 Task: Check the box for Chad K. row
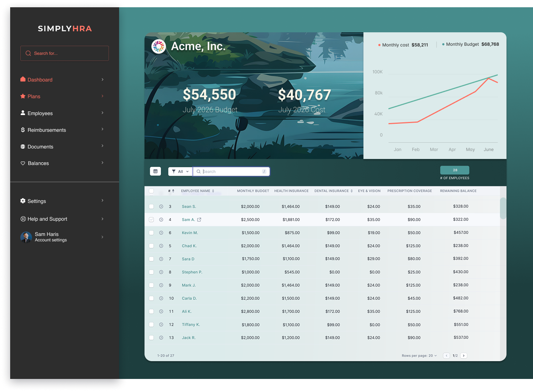pos(151,246)
